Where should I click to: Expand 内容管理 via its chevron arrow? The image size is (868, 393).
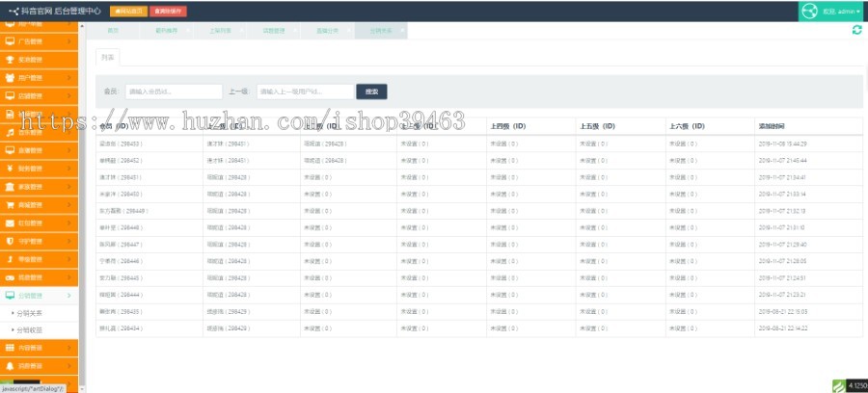point(68,348)
